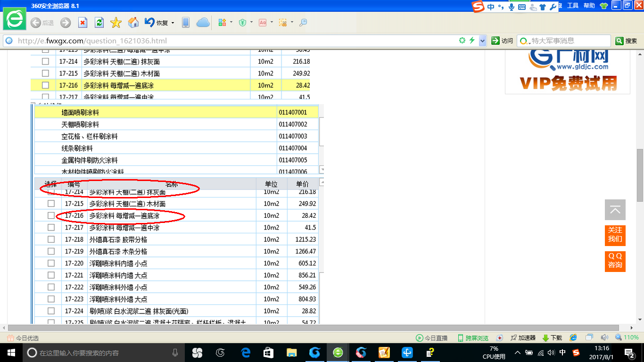Click the orange QQ咨询 button
Screen dimensions: 644x362
point(615,261)
